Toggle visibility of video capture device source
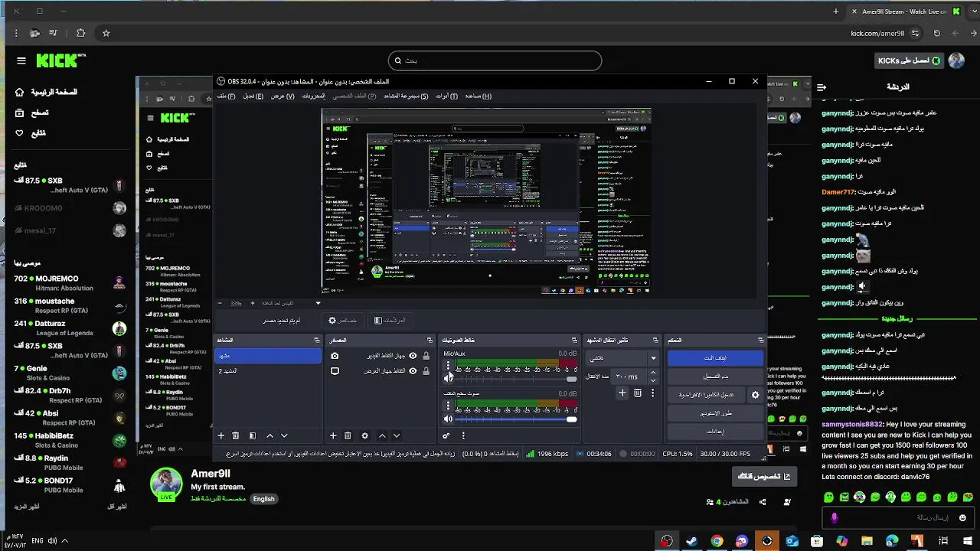 (x=413, y=356)
